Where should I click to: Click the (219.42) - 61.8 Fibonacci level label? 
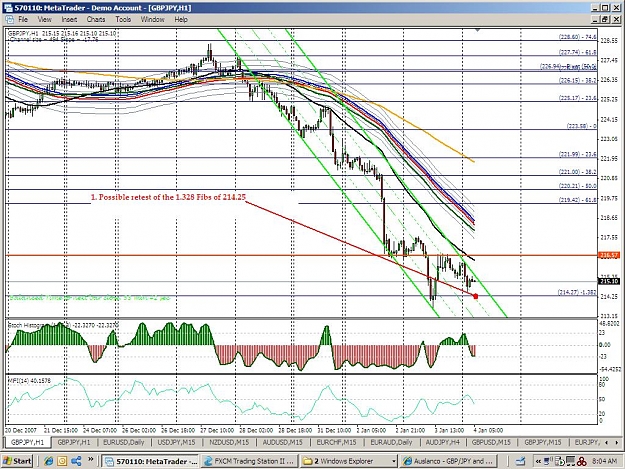[578, 200]
